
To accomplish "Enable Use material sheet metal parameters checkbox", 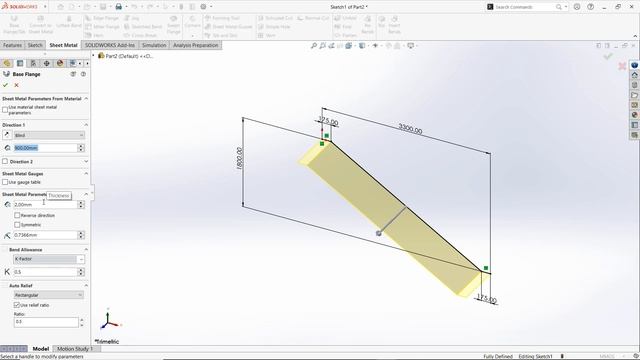I will (5, 109).
